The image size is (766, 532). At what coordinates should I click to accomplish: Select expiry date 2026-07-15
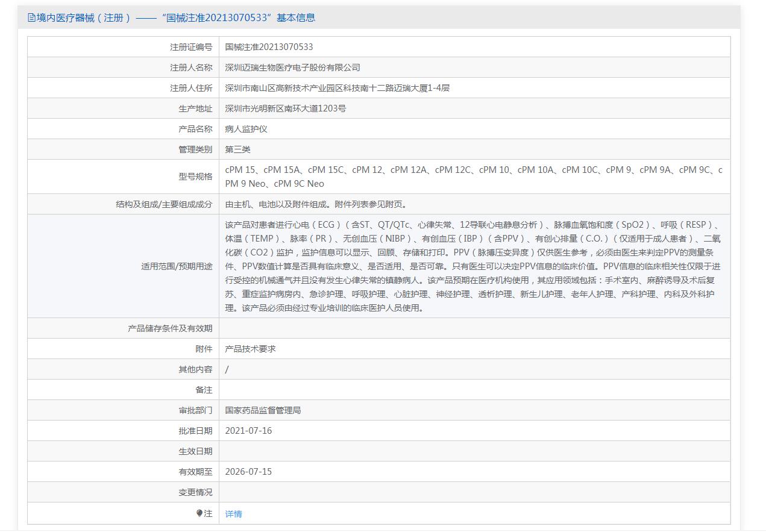248,472
